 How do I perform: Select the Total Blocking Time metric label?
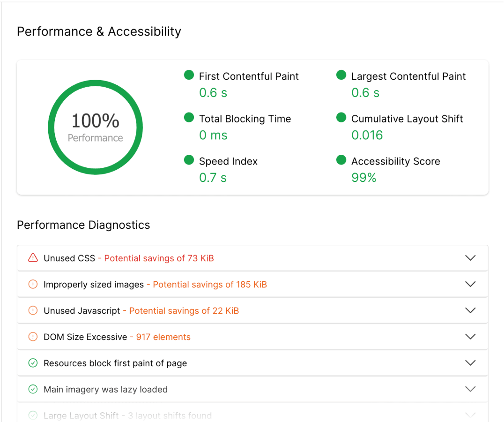(x=245, y=119)
